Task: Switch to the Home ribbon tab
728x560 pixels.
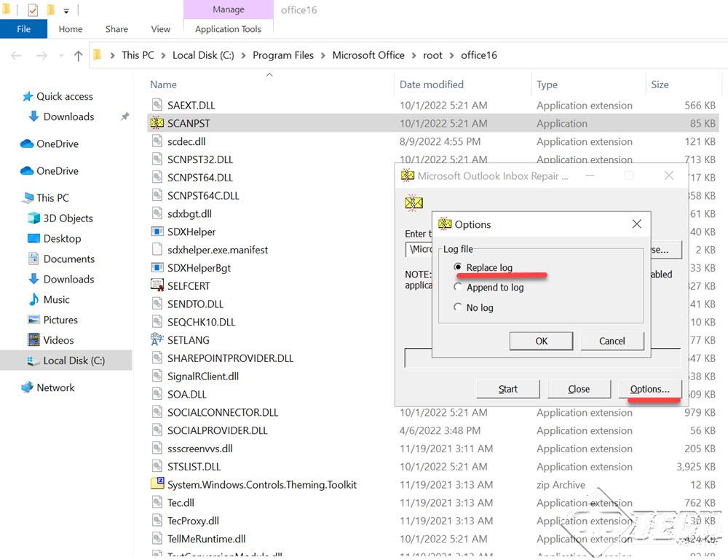Action: click(x=71, y=29)
